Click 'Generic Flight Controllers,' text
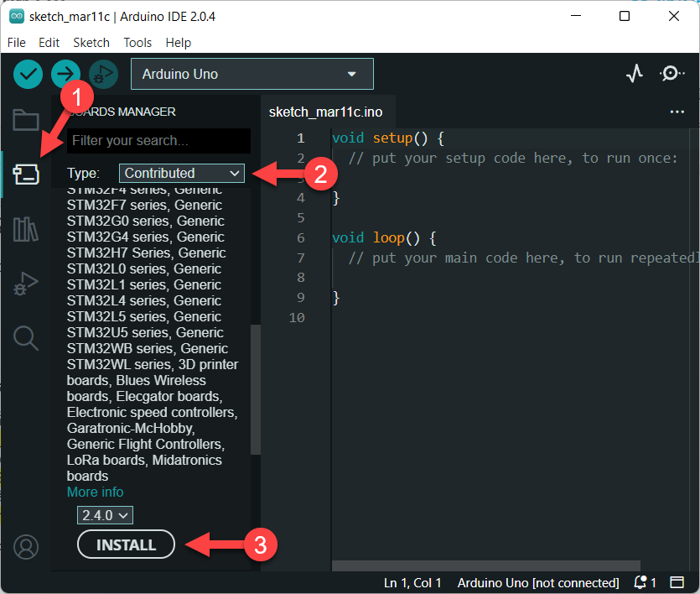The width and height of the screenshot is (700, 594). click(x=146, y=444)
